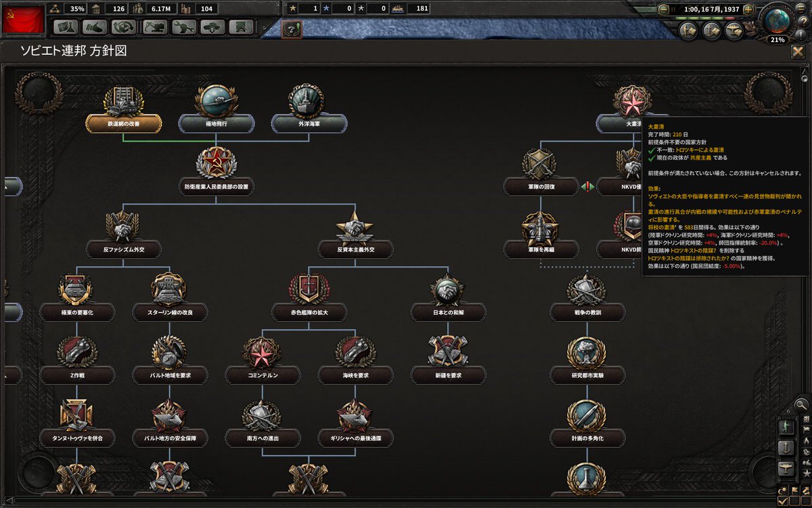Click the game speed indicator bar
The height and width of the screenshot is (508, 812).
point(706,20)
